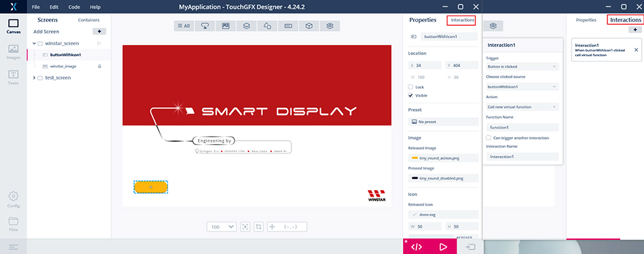Open the Trigger dropdown

click(522, 66)
